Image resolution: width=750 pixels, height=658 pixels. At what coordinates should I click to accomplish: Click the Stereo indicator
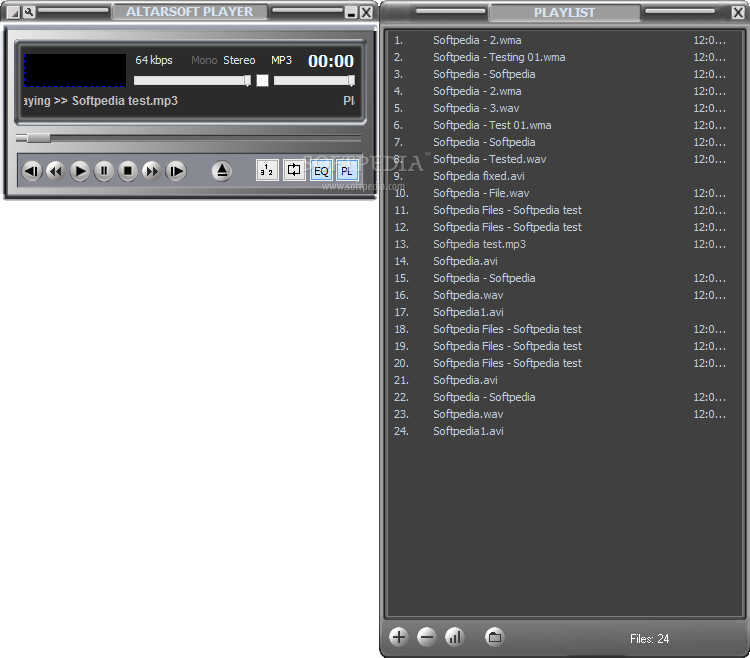pos(239,60)
